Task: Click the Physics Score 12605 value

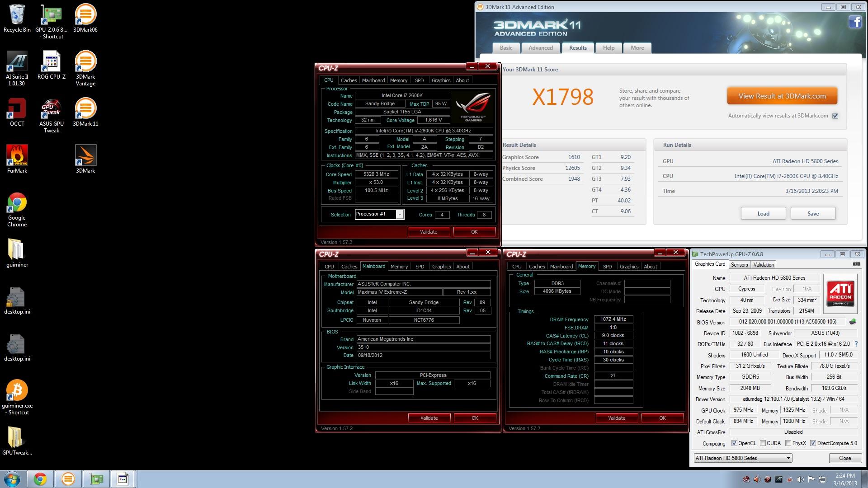Action: pos(572,168)
